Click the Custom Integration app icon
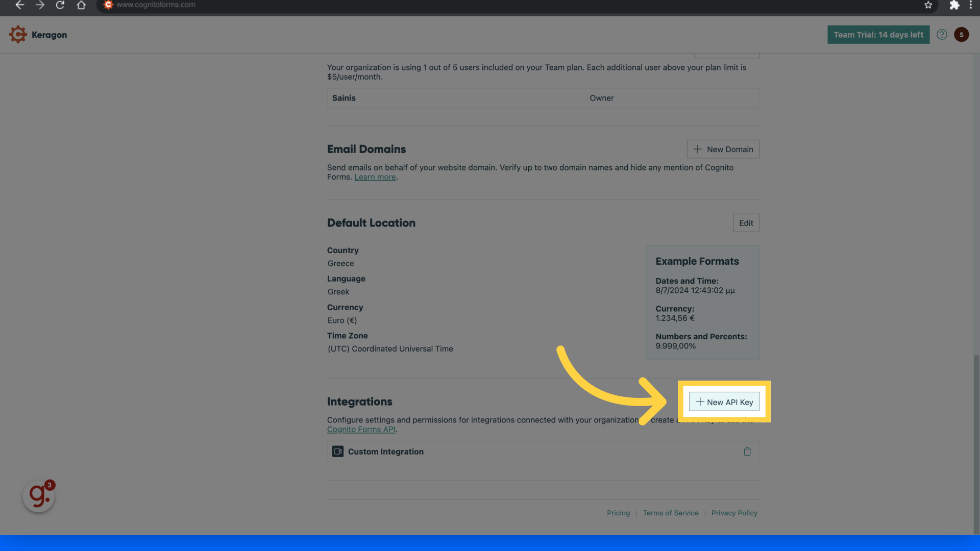 [337, 451]
